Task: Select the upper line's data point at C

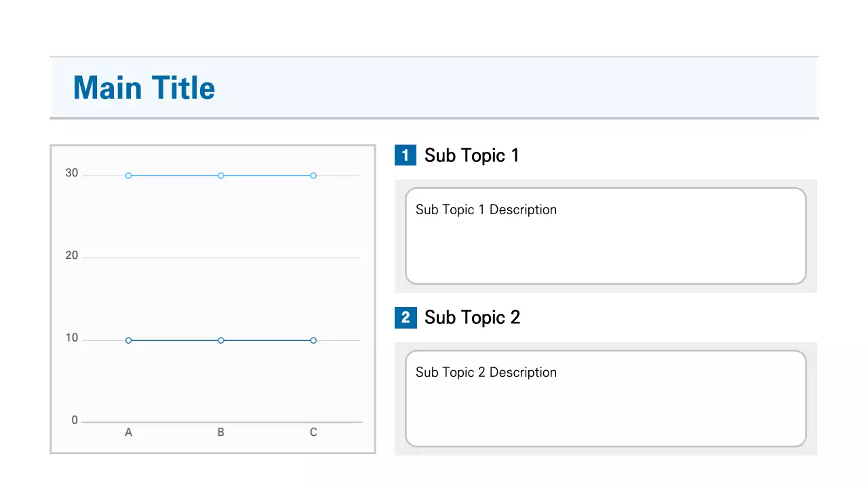Action: (x=313, y=176)
